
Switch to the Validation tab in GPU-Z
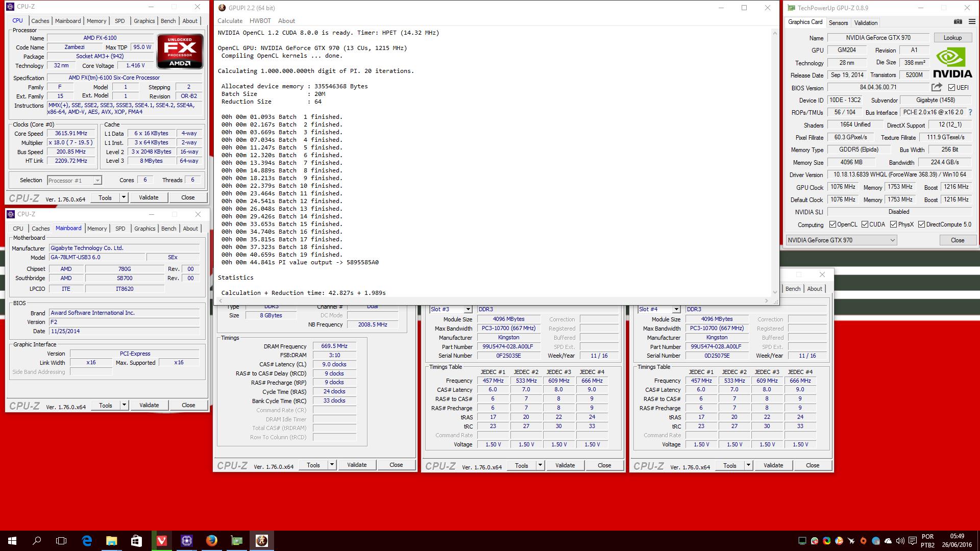(x=866, y=23)
